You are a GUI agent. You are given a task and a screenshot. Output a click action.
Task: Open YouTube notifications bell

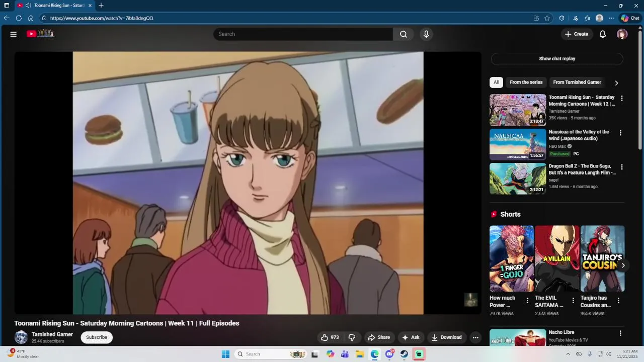point(603,34)
